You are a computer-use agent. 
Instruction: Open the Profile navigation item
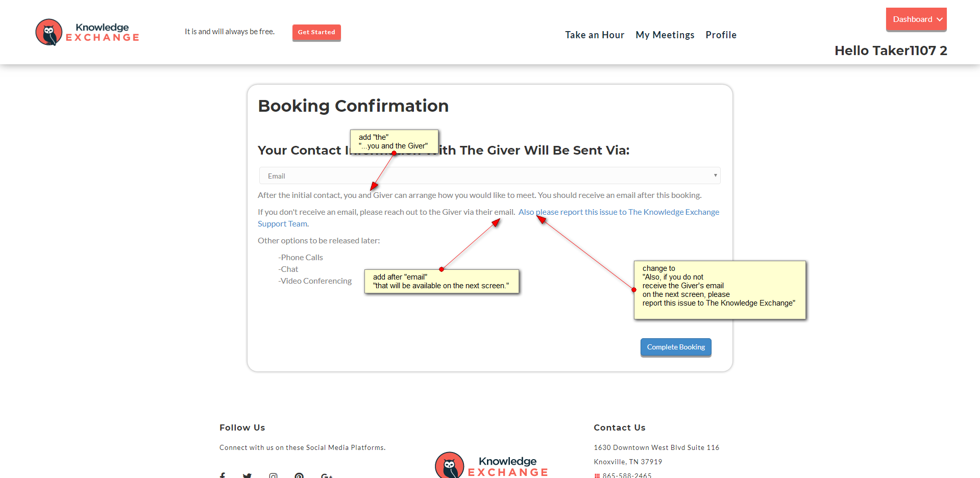pyautogui.click(x=721, y=35)
